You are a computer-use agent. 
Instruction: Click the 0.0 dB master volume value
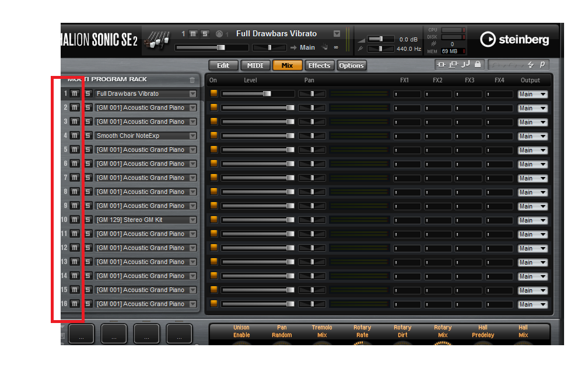coord(408,40)
